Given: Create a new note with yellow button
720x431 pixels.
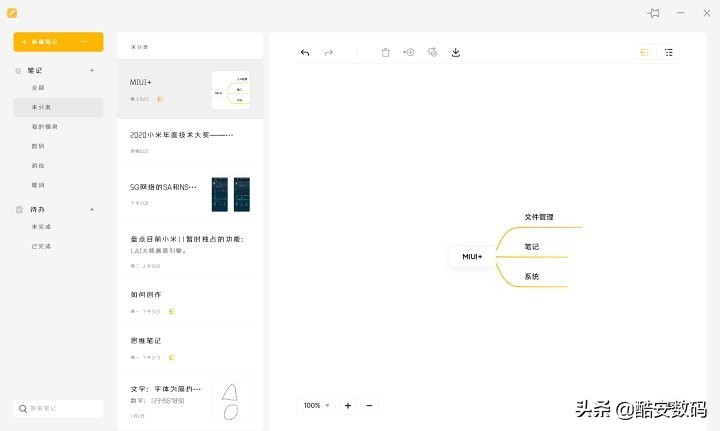Looking at the screenshot, I should point(58,42).
